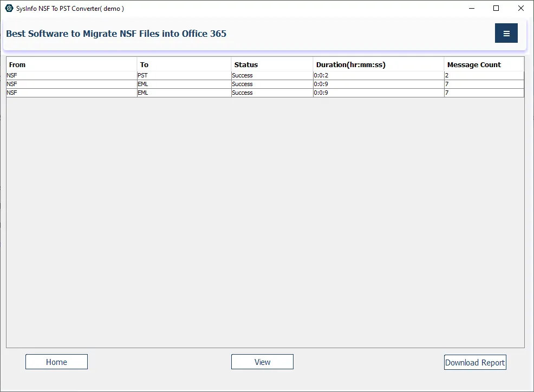This screenshot has height=392, width=534.
Task: Select the Status column header
Action: click(272, 64)
